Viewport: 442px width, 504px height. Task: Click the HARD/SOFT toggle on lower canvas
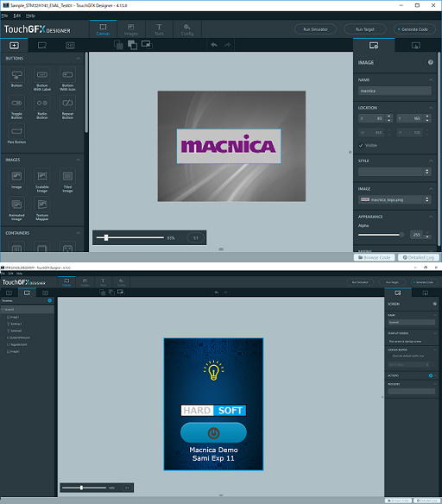(x=213, y=411)
